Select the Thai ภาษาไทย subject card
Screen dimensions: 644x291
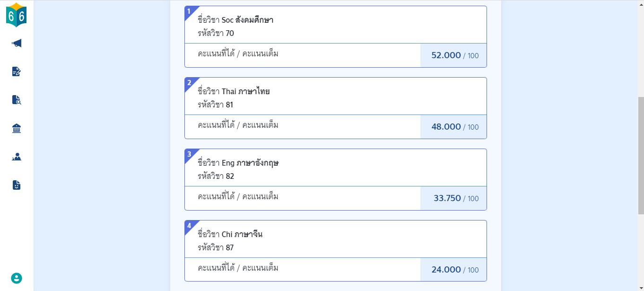point(336,108)
